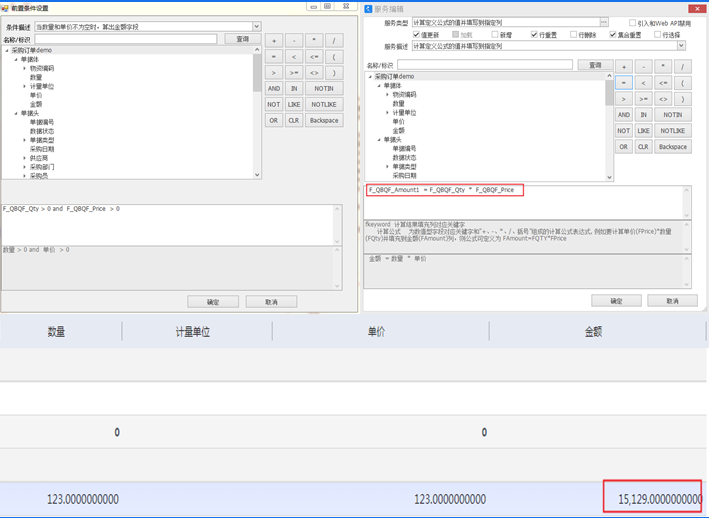
Task: Click the greater-than operator in precondition window
Action: [274, 73]
